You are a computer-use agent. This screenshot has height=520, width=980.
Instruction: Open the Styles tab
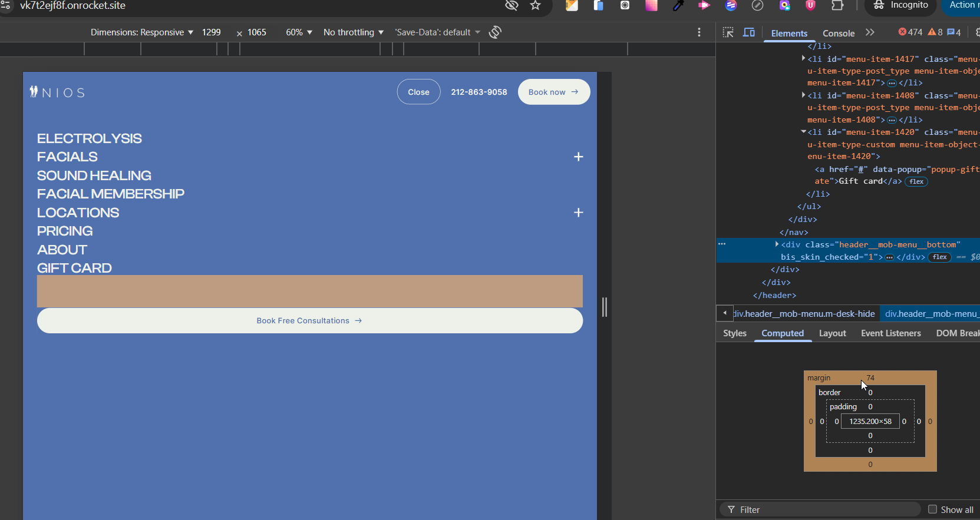point(735,333)
